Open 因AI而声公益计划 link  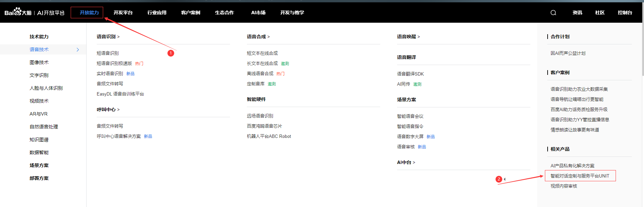tap(568, 53)
